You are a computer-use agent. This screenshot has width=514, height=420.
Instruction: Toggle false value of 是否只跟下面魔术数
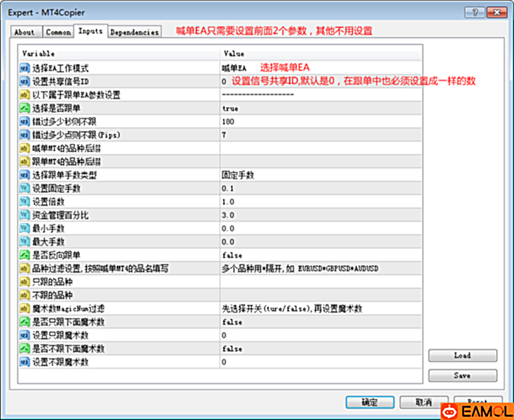pyautogui.click(x=232, y=322)
